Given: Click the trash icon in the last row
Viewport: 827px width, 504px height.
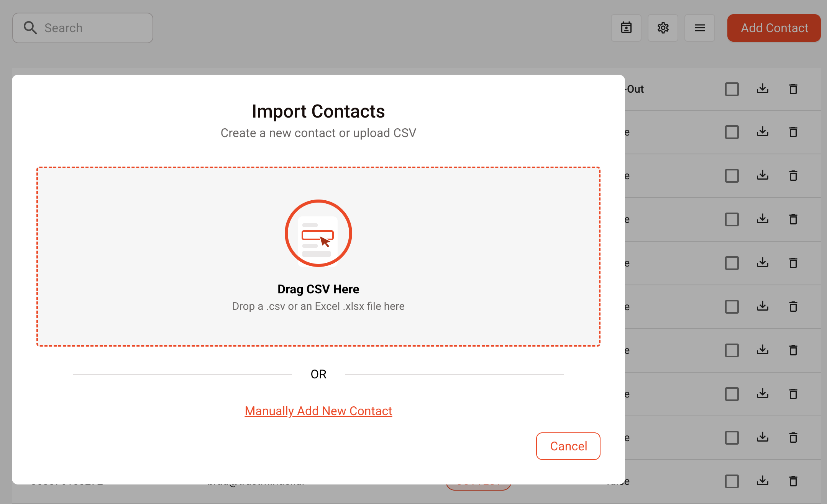Looking at the screenshot, I should click(x=793, y=481).
